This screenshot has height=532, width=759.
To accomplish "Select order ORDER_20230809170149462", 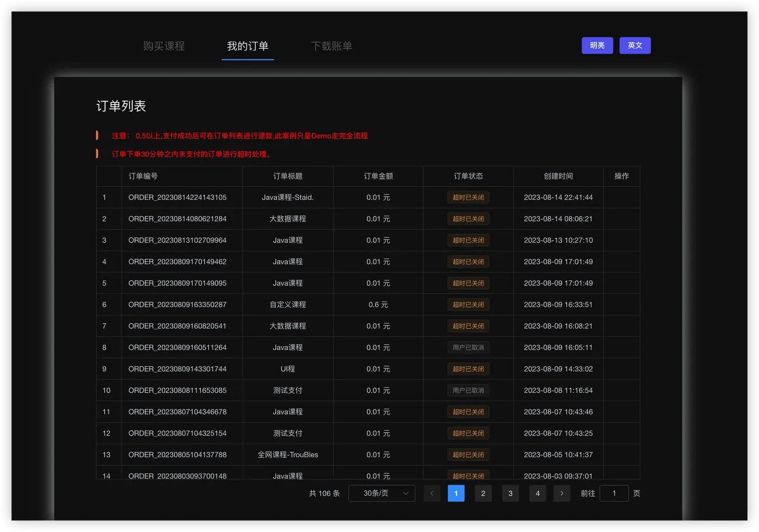I will pyautogui.click(x=177, y=262).
